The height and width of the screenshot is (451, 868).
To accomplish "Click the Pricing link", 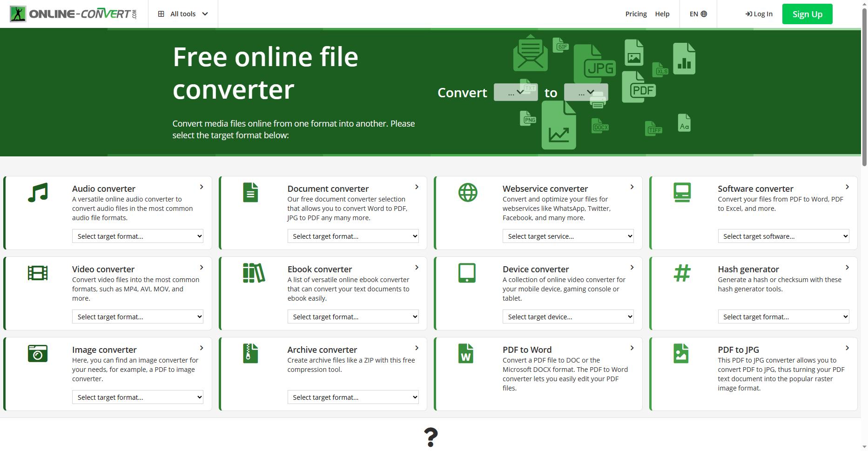I will point(636,13).
